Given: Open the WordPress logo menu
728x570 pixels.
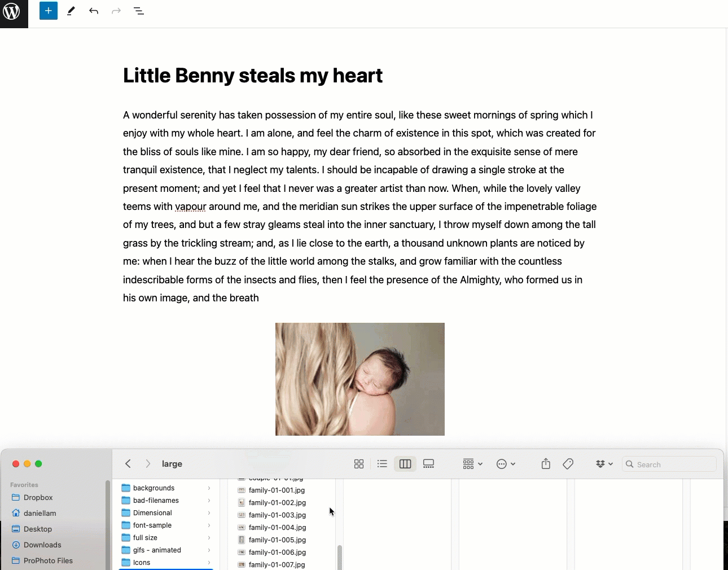Looking at the screenshot, I should point(12,11).
